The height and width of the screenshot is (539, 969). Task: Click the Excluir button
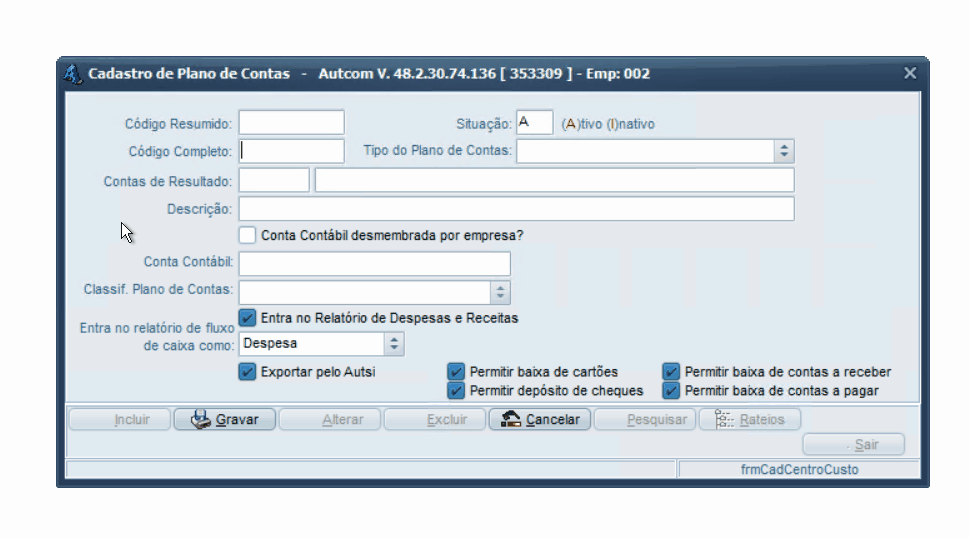435,420
